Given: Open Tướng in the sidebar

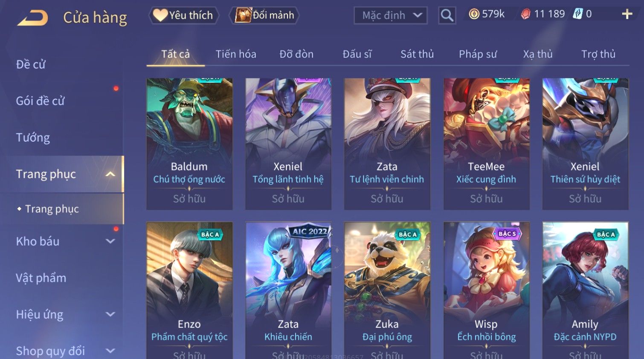Looking at the screenshot, I should pos(33,138).
